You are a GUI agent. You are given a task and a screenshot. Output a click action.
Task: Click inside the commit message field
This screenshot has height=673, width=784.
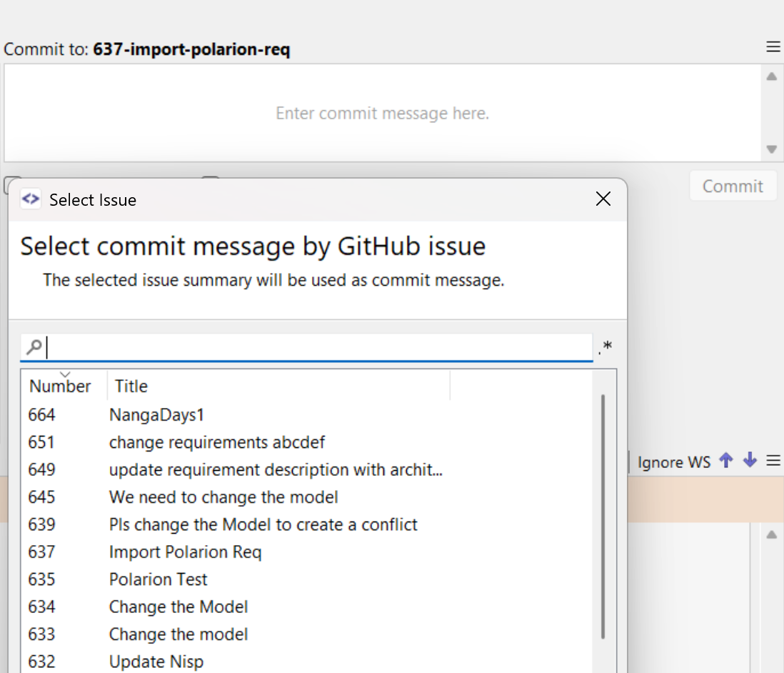point(382,113)
